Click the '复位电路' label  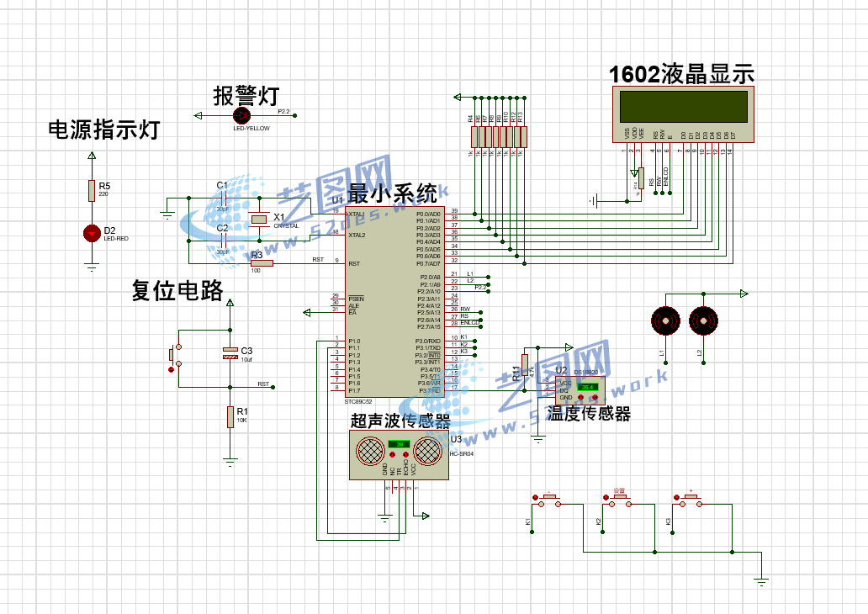coord(177,291)
